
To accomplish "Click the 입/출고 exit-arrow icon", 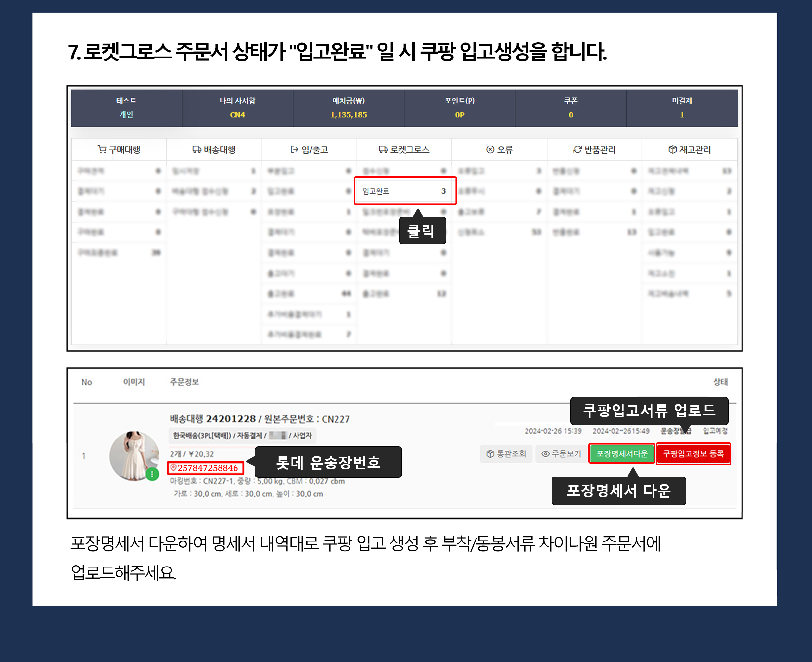I will click(x=294, y=149).
